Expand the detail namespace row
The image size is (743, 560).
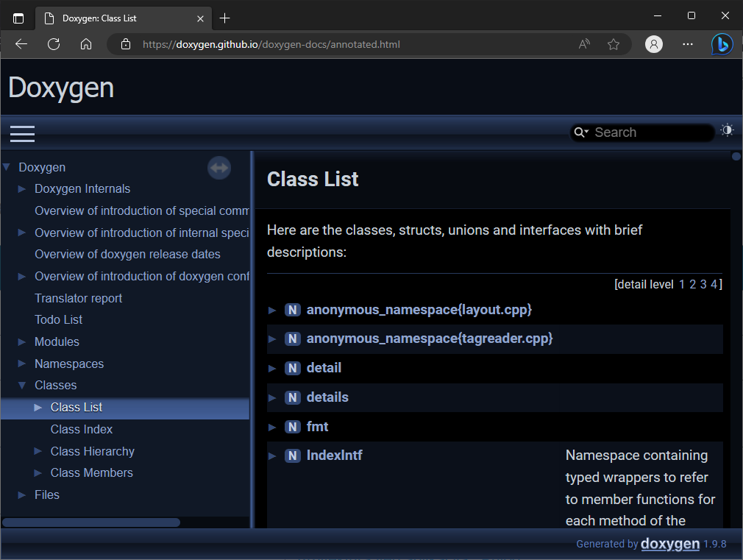[272, 369]
